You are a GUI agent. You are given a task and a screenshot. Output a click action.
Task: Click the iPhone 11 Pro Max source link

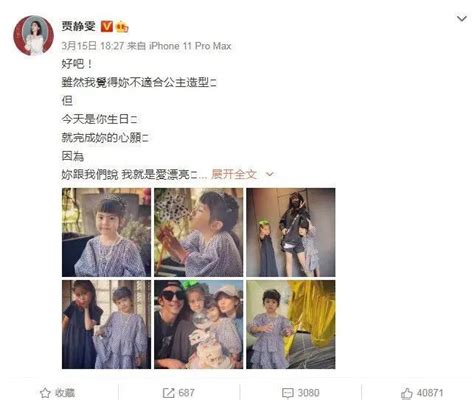pos(190,46)
